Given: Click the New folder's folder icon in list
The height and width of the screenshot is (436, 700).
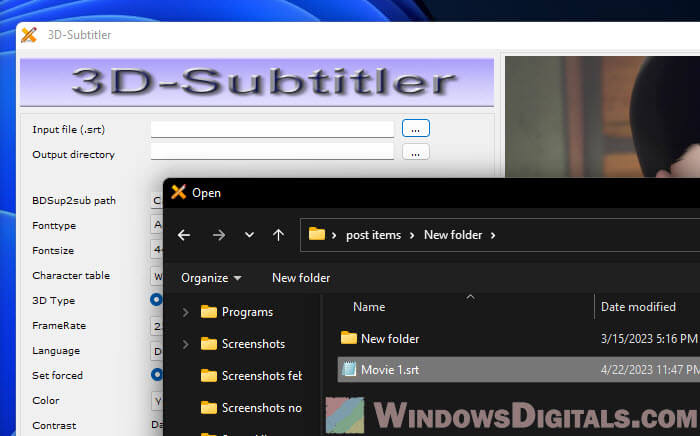Looking at the screenshot, I should [349, 338].
